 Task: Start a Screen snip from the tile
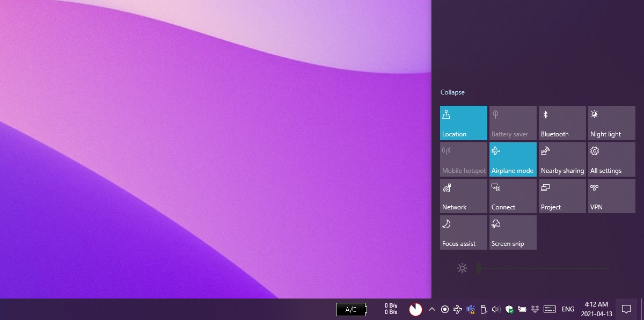513,232
